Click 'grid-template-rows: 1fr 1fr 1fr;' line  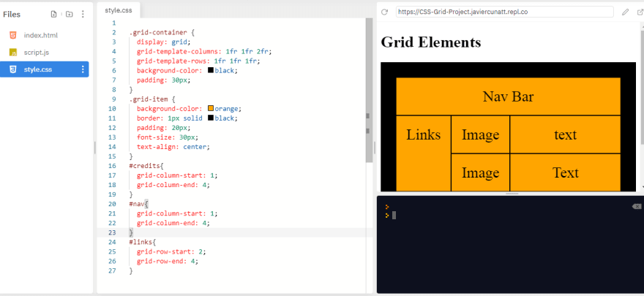(x=198, y=61)
